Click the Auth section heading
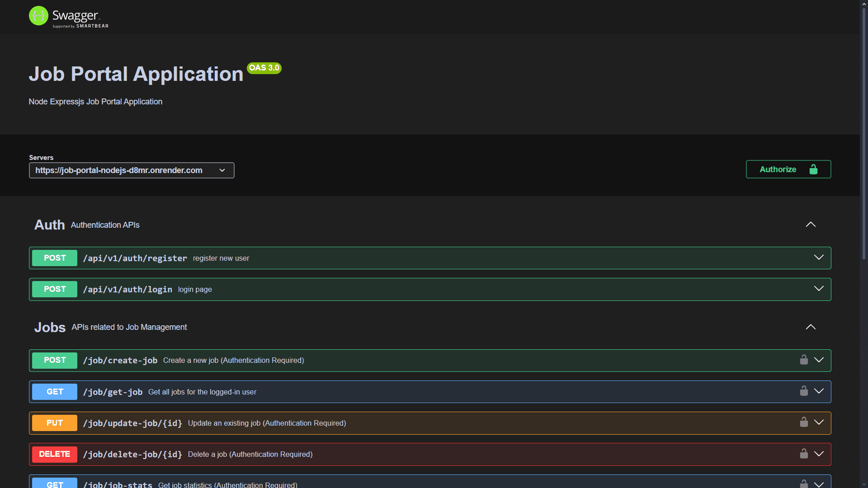The height and width of the screenshot is (488, 868). coord(50,225)
